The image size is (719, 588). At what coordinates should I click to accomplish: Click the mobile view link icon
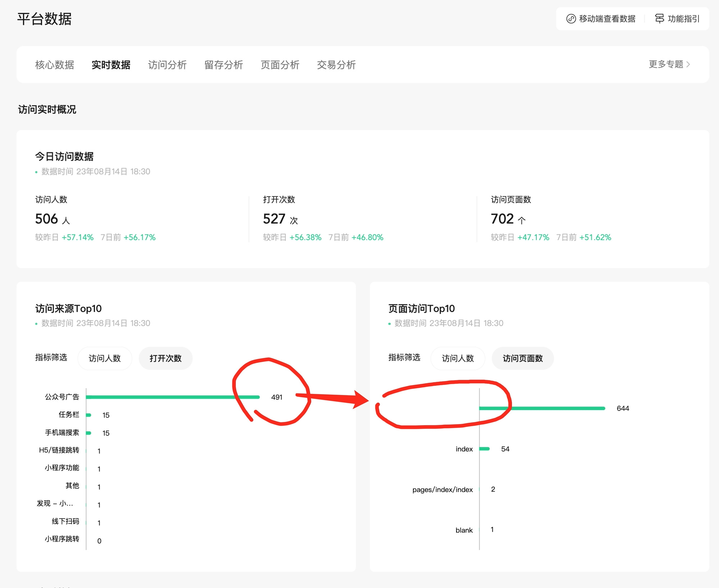[571, 19]
